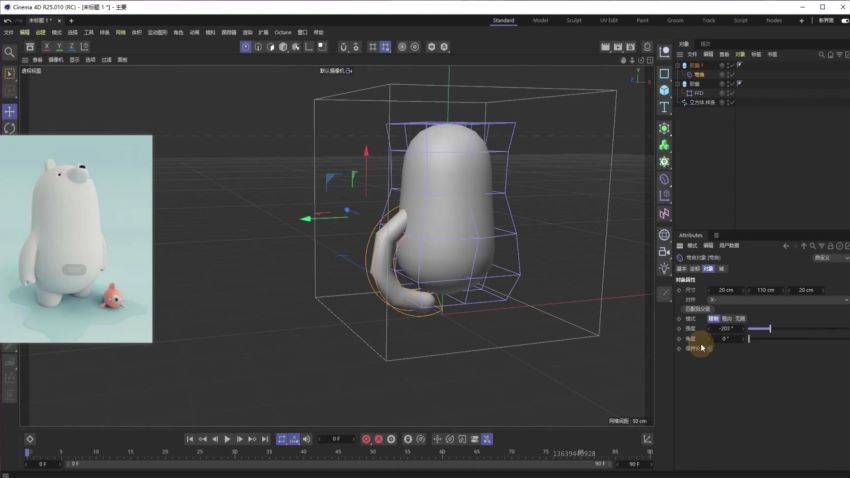Viewport: 850px width, 478px height.
Task: Select the highlighted Object attribute tab
Action: (x=708, y=269)
